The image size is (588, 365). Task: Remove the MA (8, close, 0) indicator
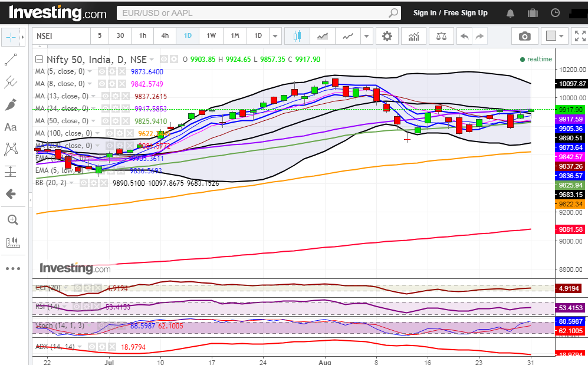[x=121, y=84]
